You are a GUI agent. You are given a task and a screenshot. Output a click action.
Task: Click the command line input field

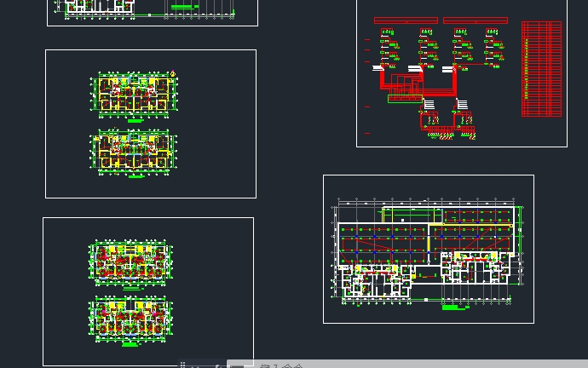click(407, 365)
